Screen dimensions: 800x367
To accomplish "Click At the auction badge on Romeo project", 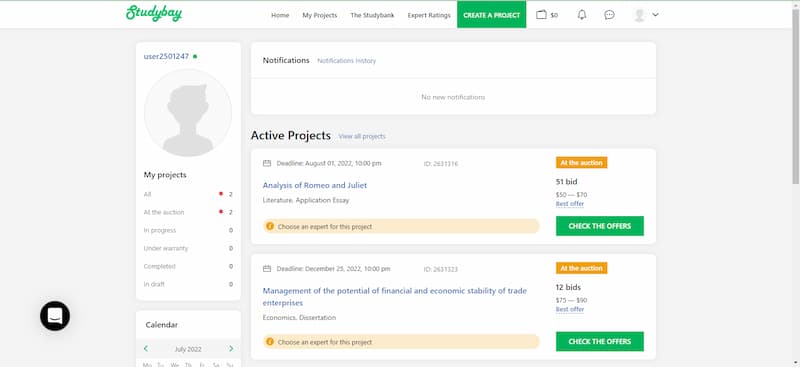I will coord(582,163).
